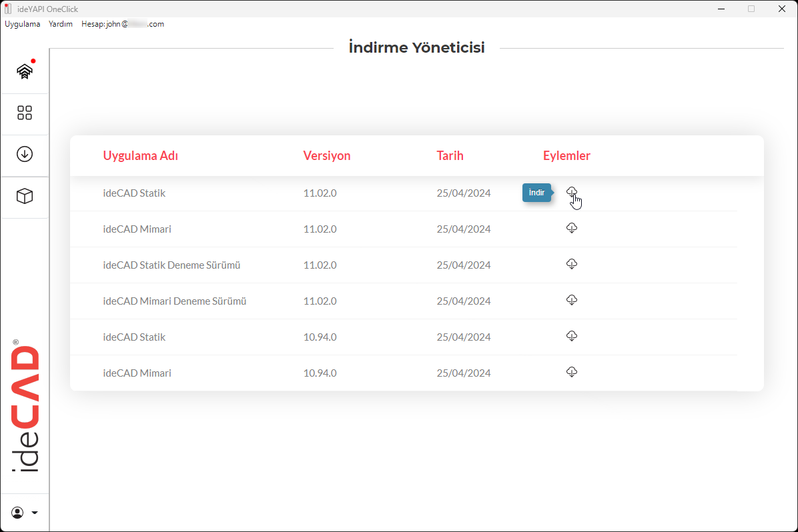Click the Versiyon column header
This screenshot has height=532, width=798.
click(326, 156)
